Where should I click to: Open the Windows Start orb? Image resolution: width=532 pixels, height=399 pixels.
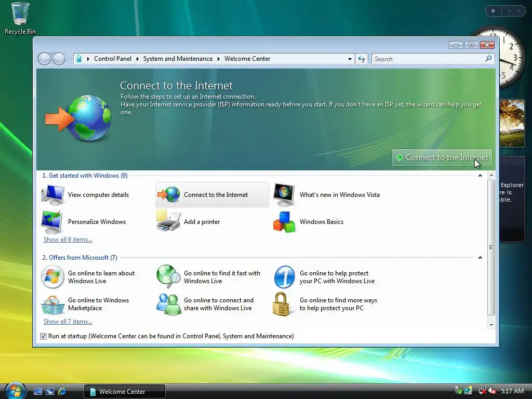coord(15,391)
